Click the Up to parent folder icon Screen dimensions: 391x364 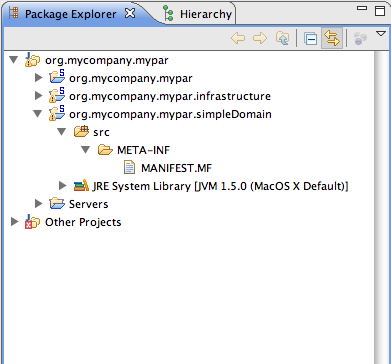(282, 38)
